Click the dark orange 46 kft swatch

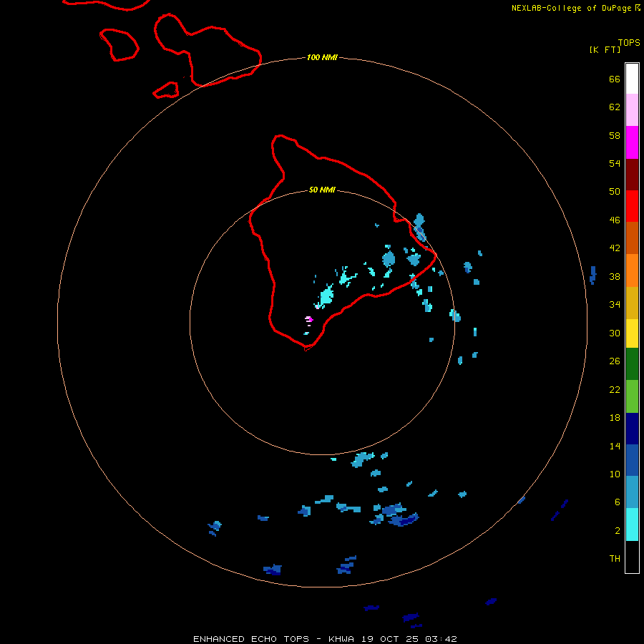coord(632,238)
